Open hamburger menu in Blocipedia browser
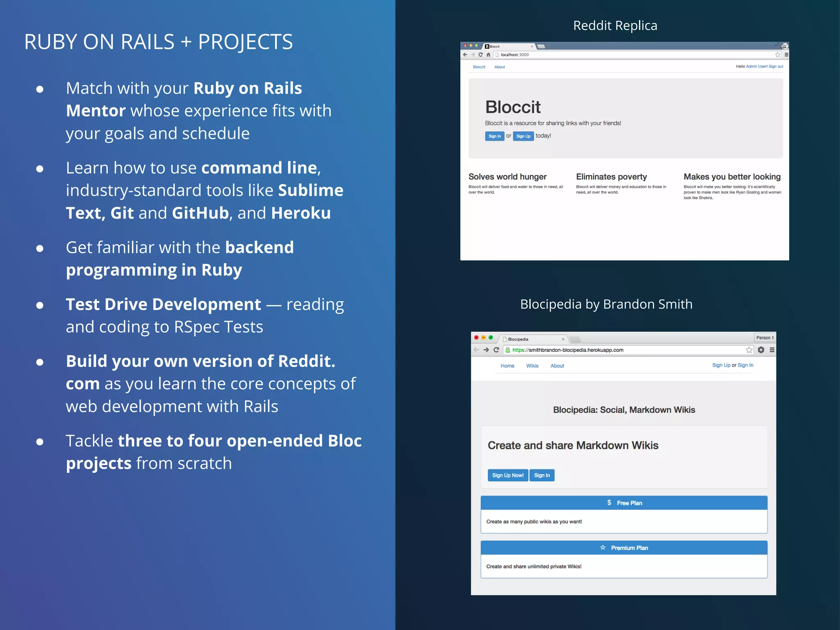The width and height of the screenshot is (840, 630). pos(772,350)
